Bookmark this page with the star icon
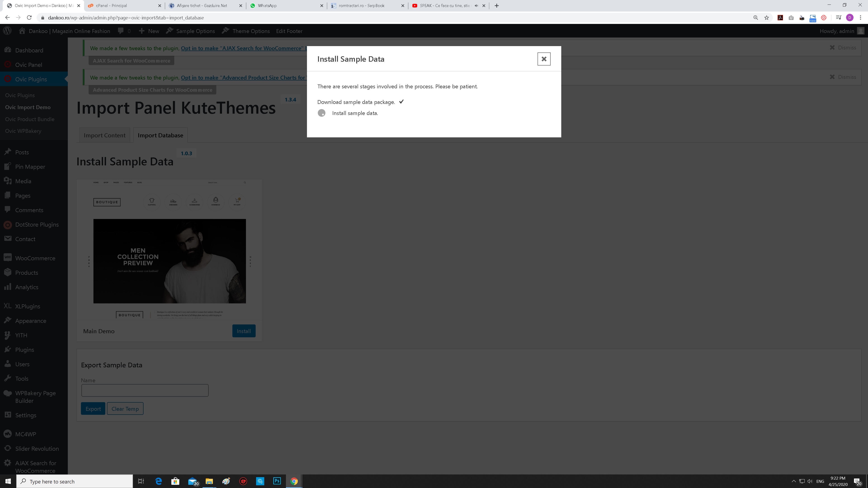Screen dimensions: 868x488 tap(767, 18)
